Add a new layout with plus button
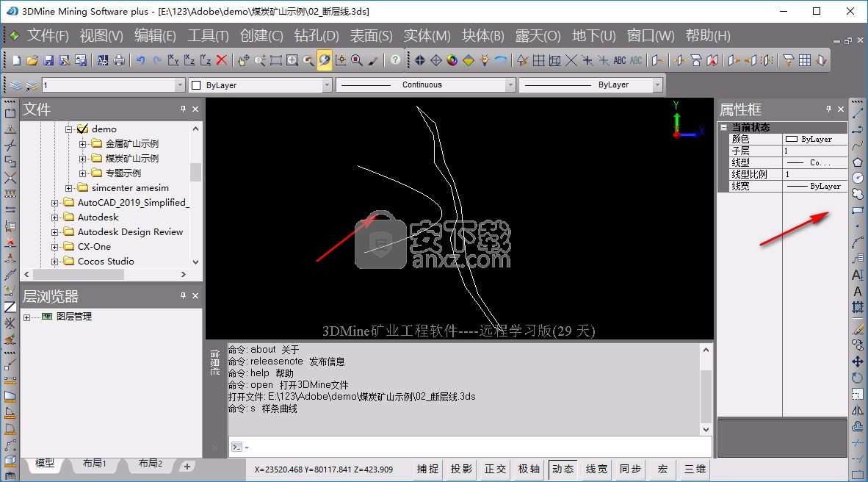The width and height of the screenshot is (868, 482). click(x=187, y=467)
